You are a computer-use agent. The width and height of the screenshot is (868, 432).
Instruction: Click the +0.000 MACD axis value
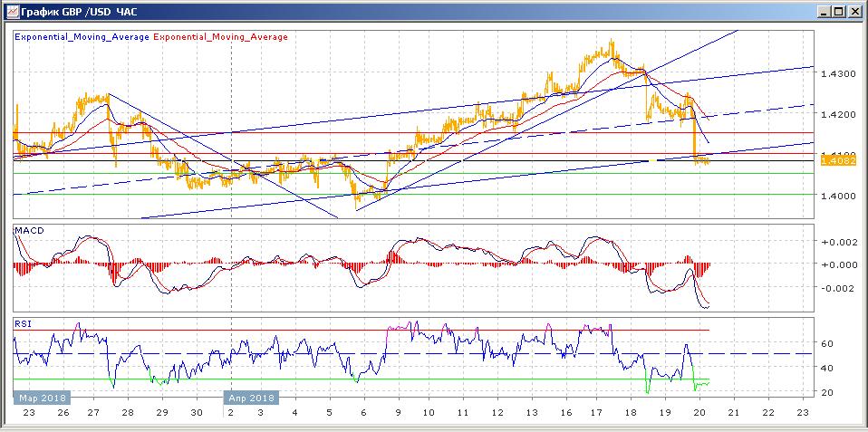pyautogui.click(x=839, y=264)
